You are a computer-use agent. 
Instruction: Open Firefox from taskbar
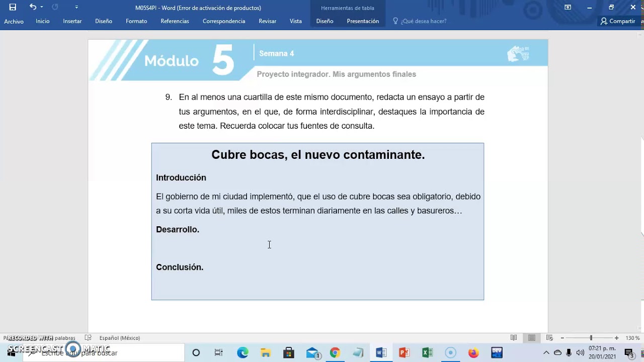point(473,352)
